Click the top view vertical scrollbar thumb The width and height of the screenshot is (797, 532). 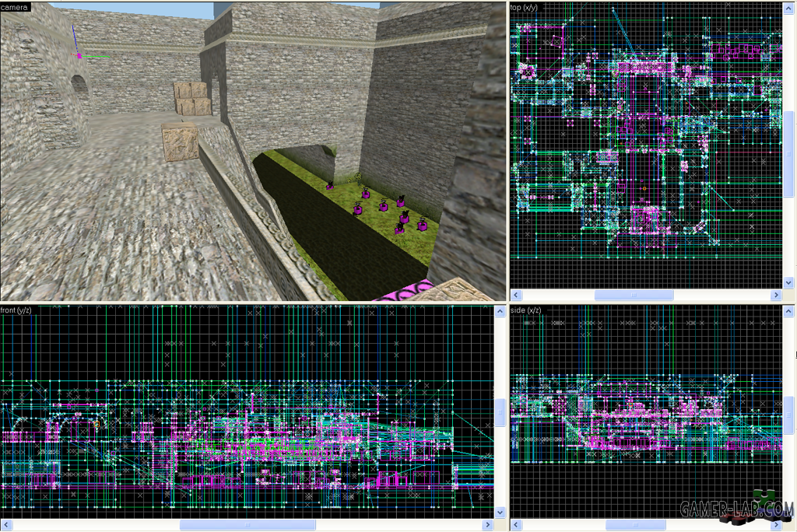pyautogui.click(x=789, y=154)
